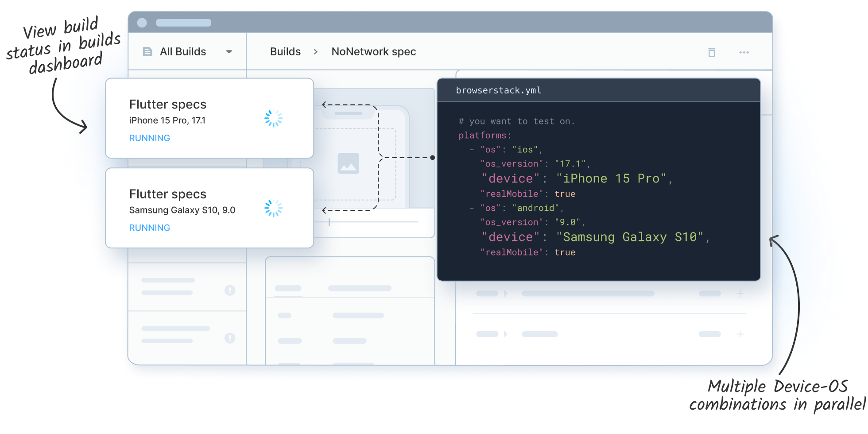
Task: Open the NoNetwork spec breadcrumb item
Action: click(373, 51)
